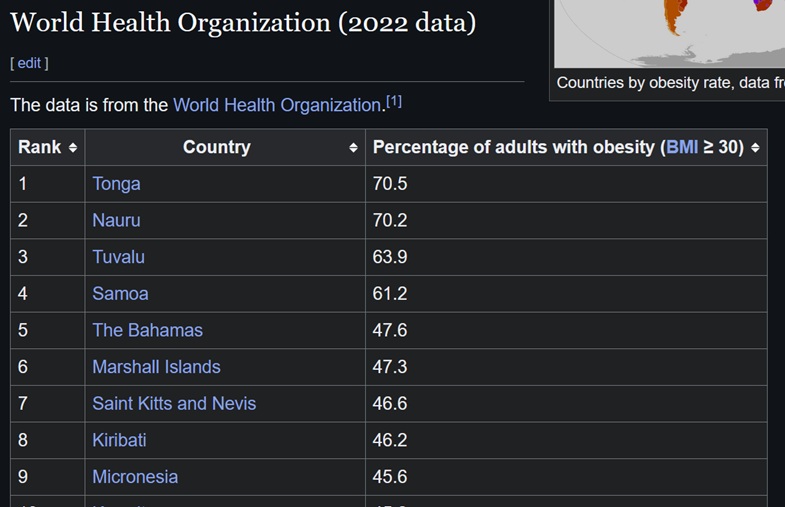This screenshot has height=507, width=785.
Task: Select the value 61.2 for Samoa
Action: tap(390, 293)
